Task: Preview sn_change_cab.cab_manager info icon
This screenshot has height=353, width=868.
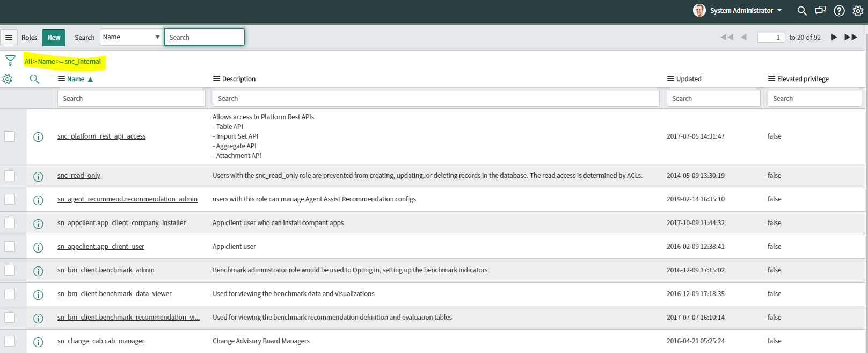Action: point(38,342)
